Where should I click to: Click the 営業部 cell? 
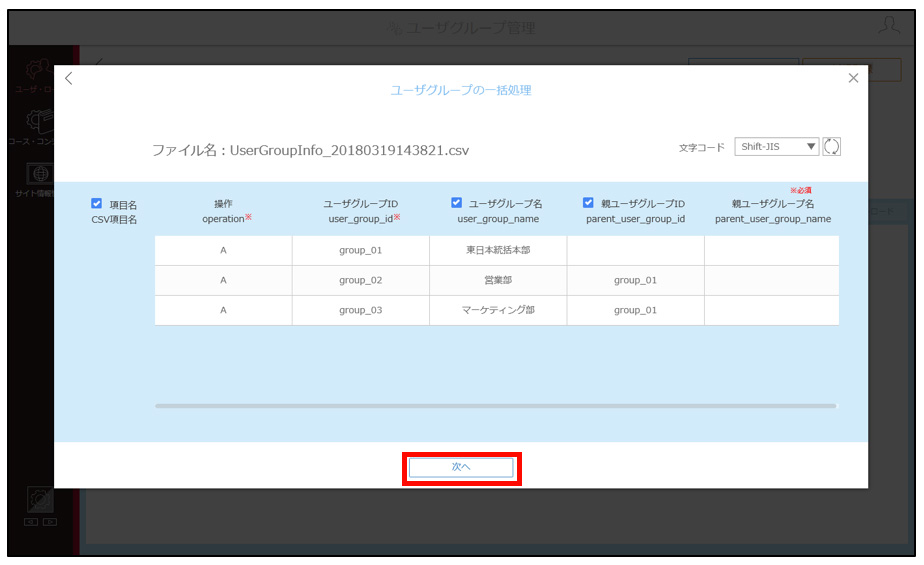coord(498,280)
